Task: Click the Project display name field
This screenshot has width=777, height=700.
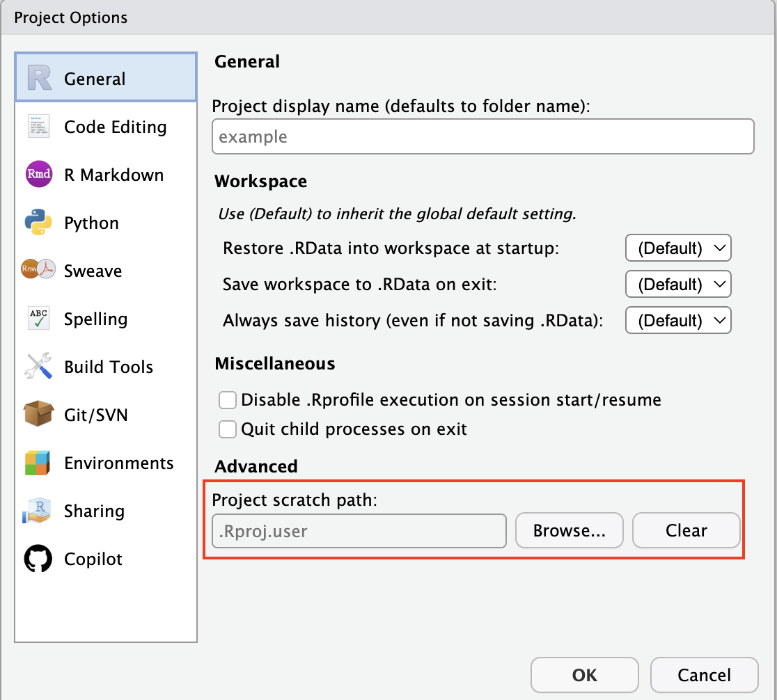Action: coord(482,136)
